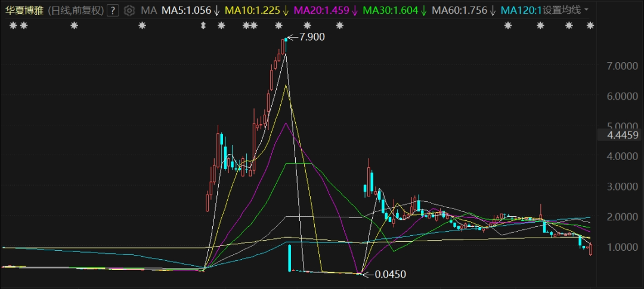The height and width of the screenshot is (289, 644).
Task: Open the 设置均线 dropdown
Action: 565,10
